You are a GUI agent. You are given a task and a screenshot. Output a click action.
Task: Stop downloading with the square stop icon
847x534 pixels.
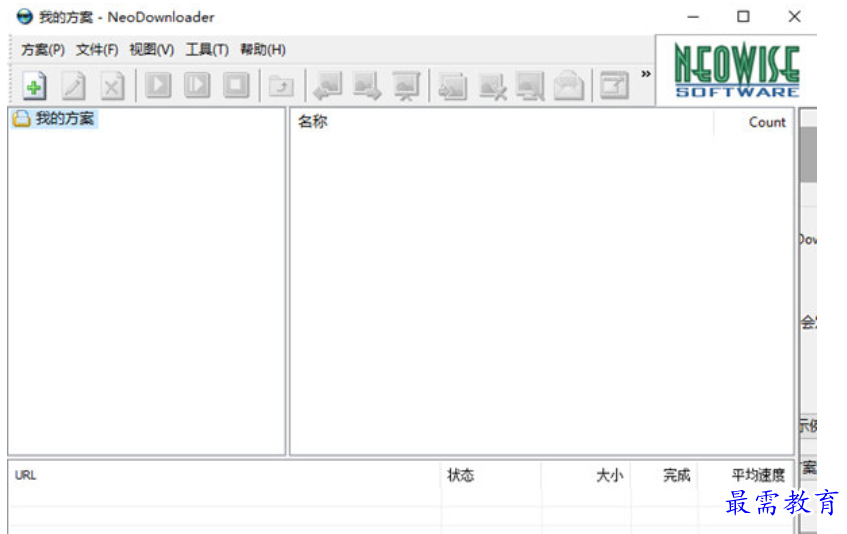tap(236, 85)
